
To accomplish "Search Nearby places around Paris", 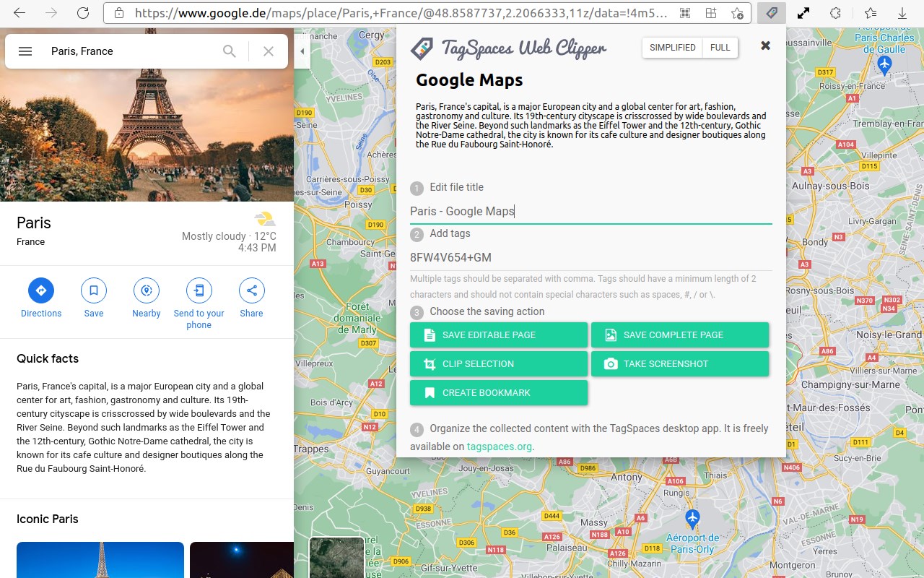I will pos(147,298).
